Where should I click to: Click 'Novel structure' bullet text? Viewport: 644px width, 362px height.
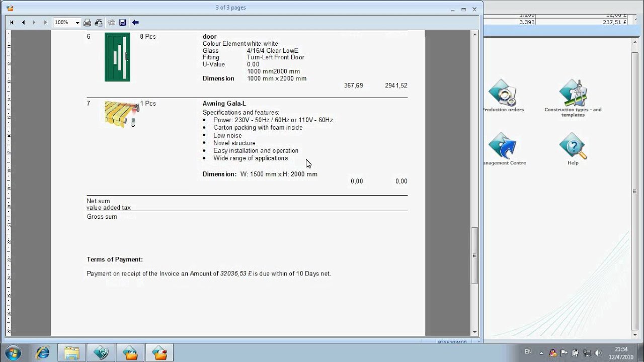click(234, 143)
